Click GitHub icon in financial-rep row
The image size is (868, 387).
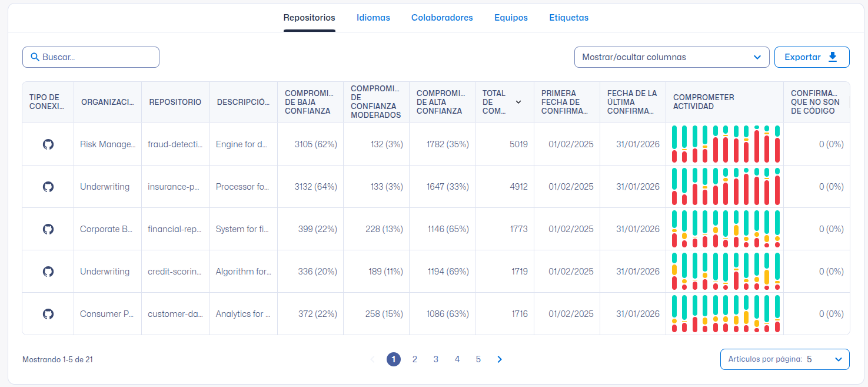coord(48,229)
